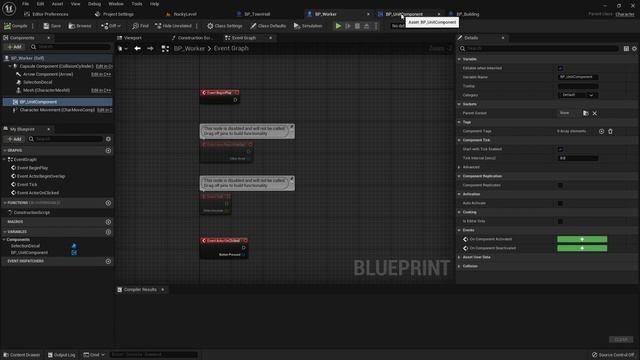Browse to asset in Content Browser
This screenshot has width=640, height=360.
(80, 26)
